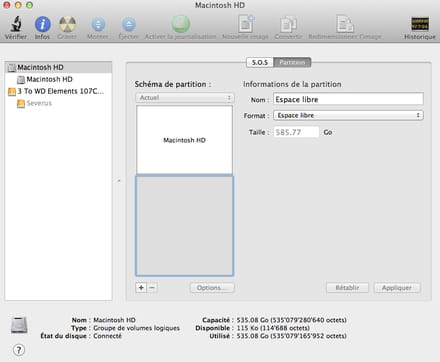This screenshot has width=440, height=362.
Task: Switch to the S.O.S tab
Action: tap(260, 62)
